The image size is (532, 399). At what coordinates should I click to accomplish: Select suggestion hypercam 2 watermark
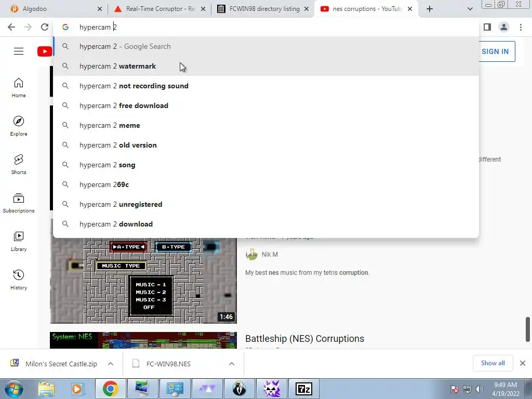pyautogui.click(x=266, y=66)
